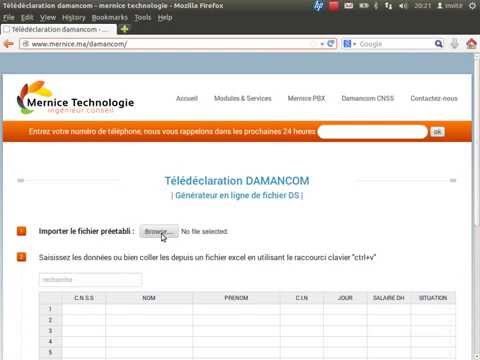Open the system power gear menu
The width and height of the screenshot is (480, 360).
click(x=472, y=6)
